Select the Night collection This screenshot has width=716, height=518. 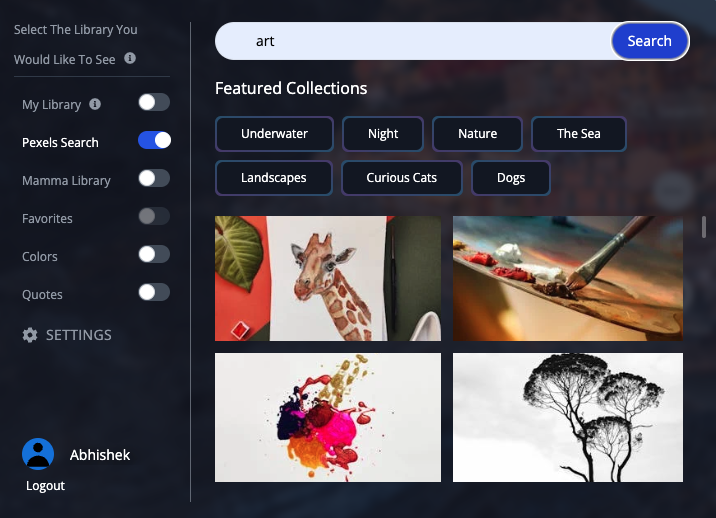(383, 134)
